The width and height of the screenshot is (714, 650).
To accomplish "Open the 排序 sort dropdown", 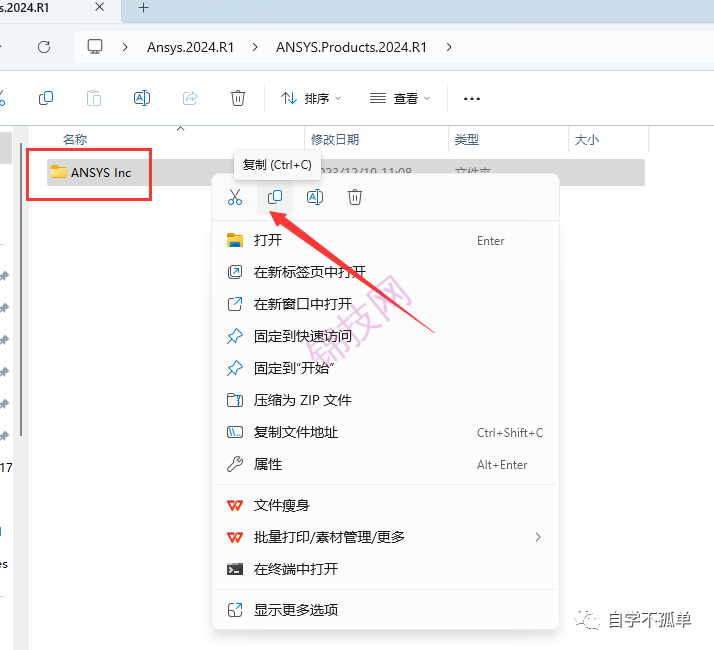I will [311, 98].
